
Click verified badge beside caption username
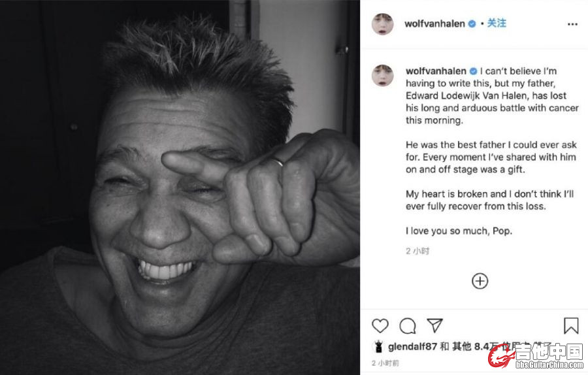(473, 71)
